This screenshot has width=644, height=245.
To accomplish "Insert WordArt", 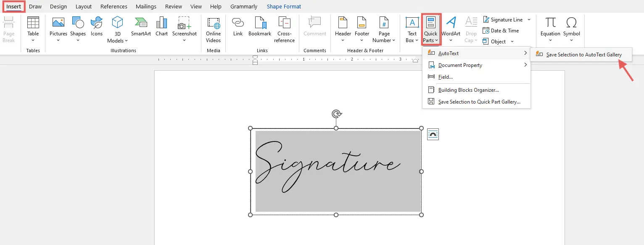I will click(x=451, y=25).
